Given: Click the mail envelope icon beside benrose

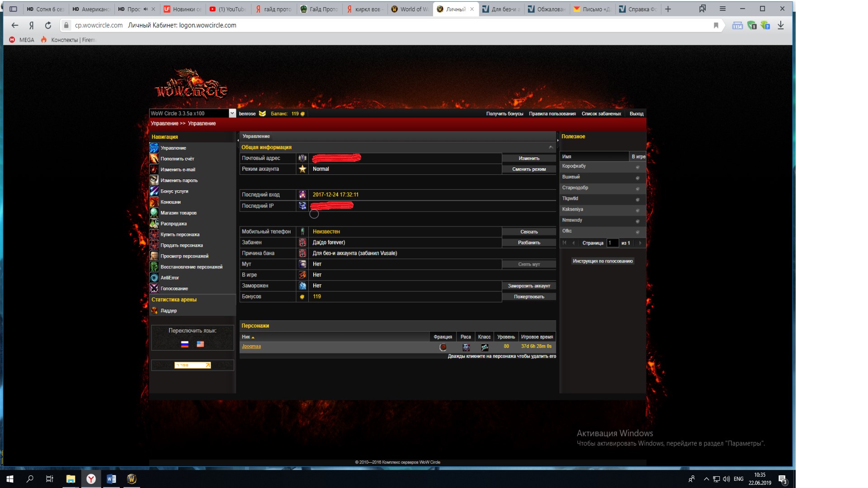Looking at the screenshot, I should coord(262,113).
